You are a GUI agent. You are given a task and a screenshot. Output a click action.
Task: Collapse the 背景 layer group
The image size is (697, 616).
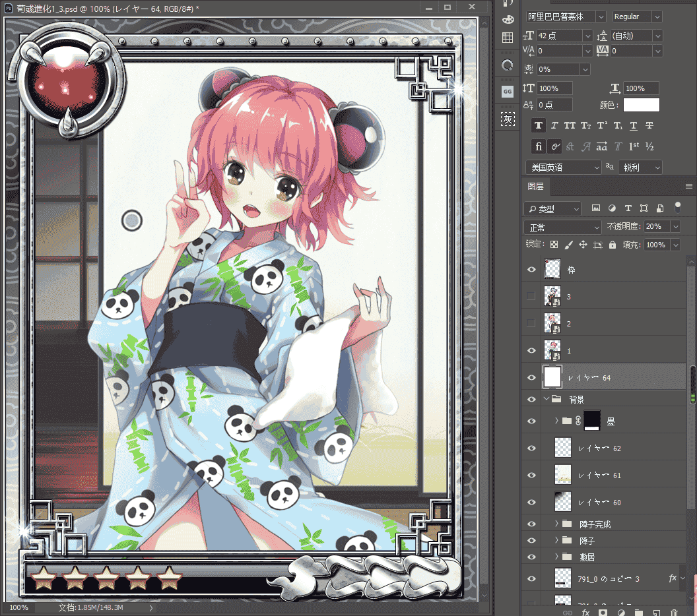tap(547, 399)
